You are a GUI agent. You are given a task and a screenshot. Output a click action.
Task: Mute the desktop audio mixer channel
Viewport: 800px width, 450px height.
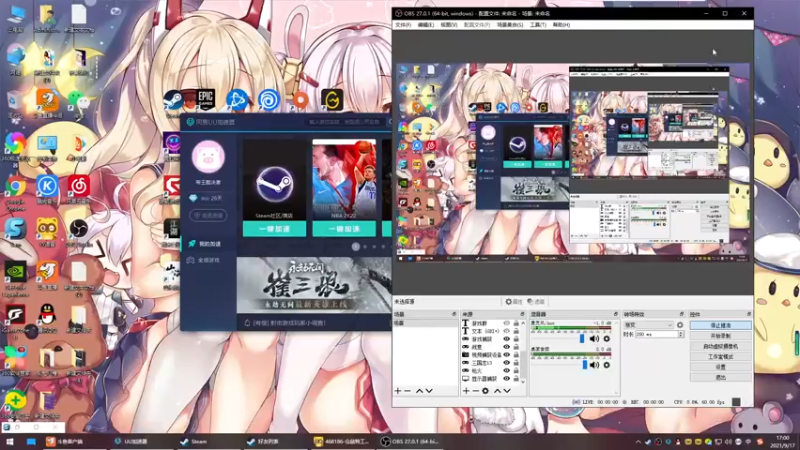pos(594,365)
